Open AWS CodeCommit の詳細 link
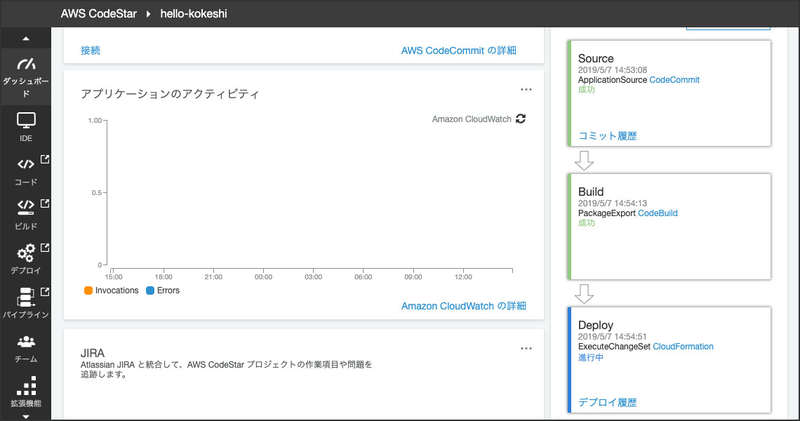800x421 pixels. coord(459,51)
